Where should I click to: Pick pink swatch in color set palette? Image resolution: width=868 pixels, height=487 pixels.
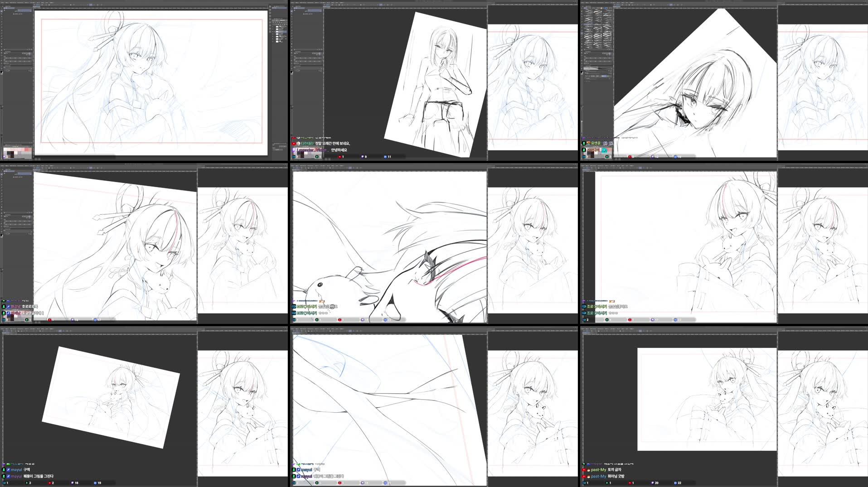click(26, 150)
